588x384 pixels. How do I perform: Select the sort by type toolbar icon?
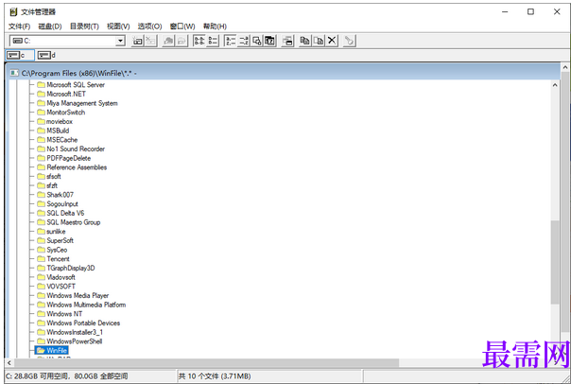(x=243, y=41)
